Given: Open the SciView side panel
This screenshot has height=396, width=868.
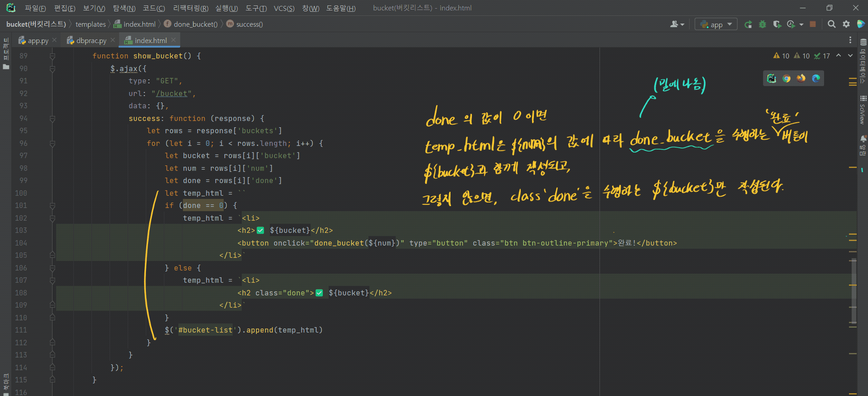Looking at the screenshot, I should [x=863, y=110].
